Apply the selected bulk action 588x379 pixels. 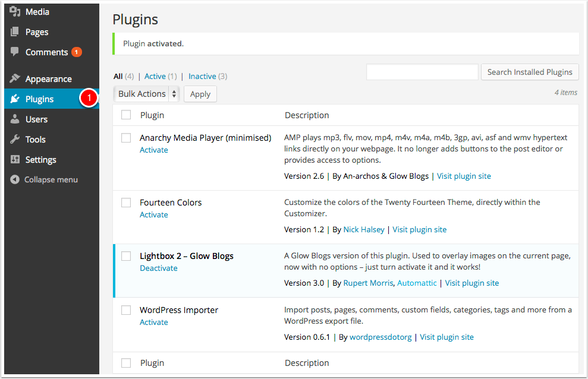coord(200,94)
